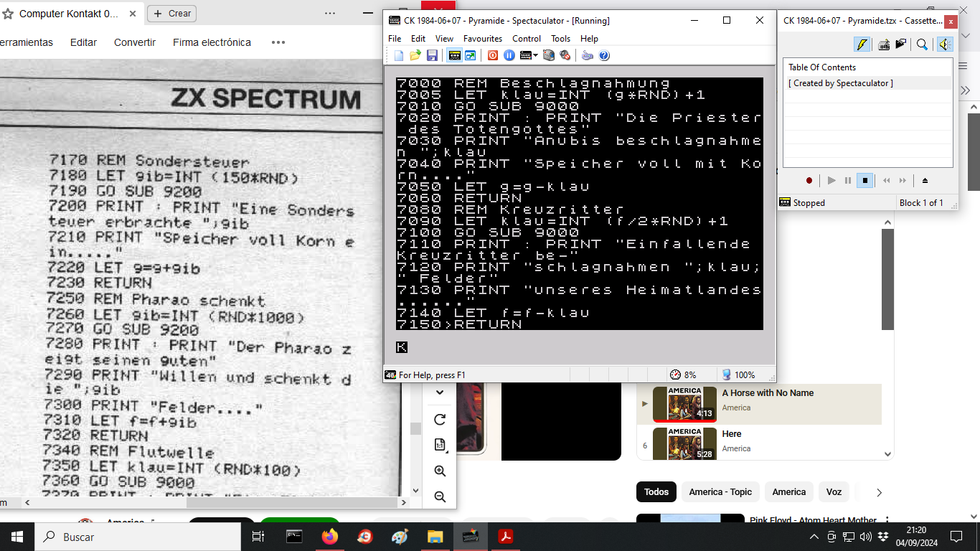Zoom out of the PDF page

click(x=440, y=496)
